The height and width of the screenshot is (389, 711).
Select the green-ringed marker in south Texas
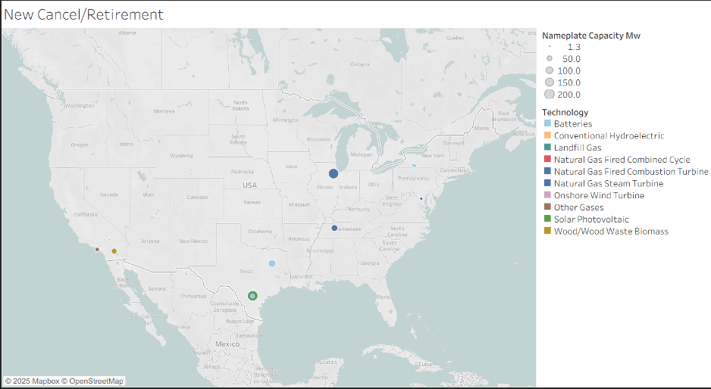click(x=253, y=296)
